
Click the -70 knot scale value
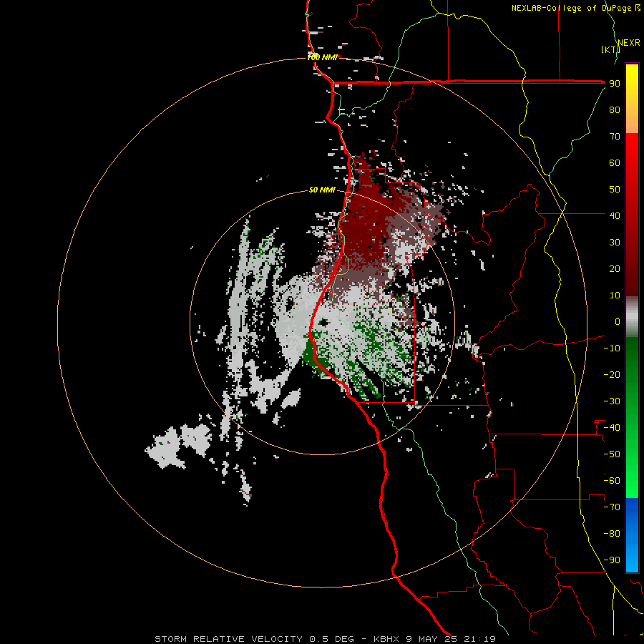click(612, 507)
